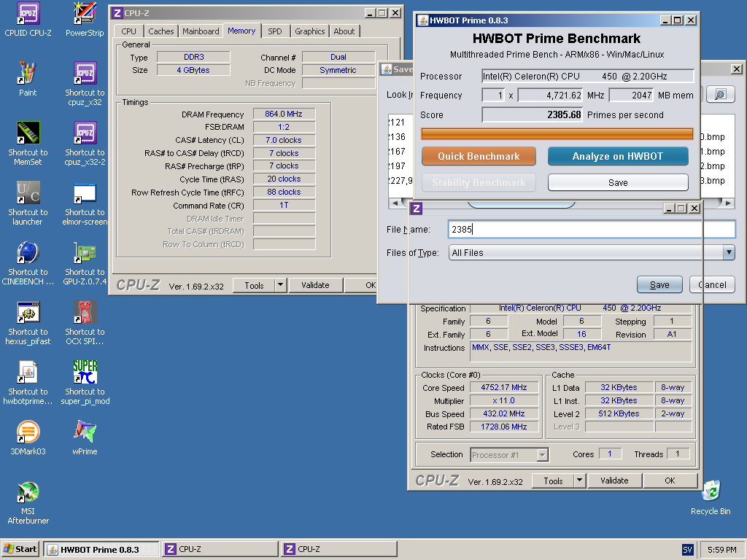Screen dimensions: 747x560
Task: Click Quick Benchmark button
Action: [479, 156]
